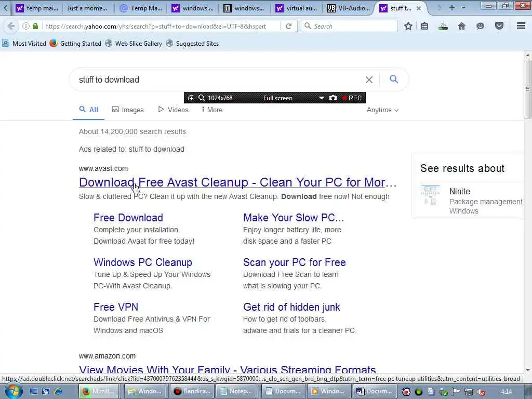Viewport: 532px width, 399px height.
Task: Switch to the 'VB-Audio...' tab
Action: click(349, 8)
